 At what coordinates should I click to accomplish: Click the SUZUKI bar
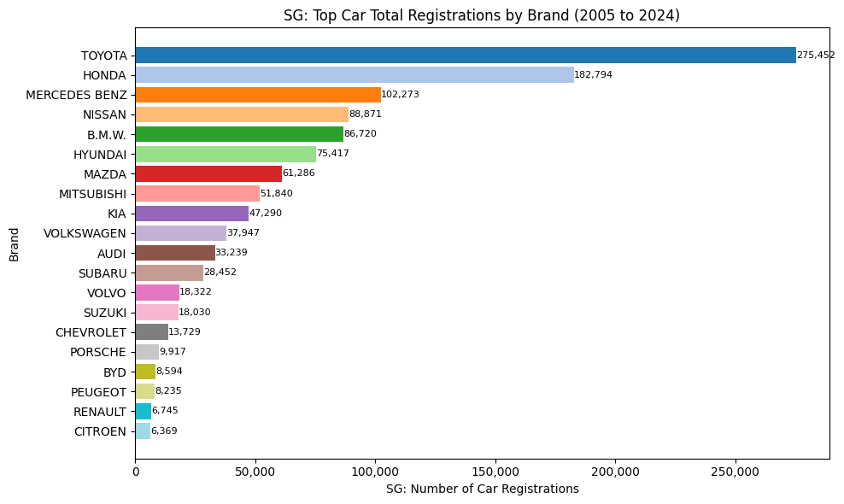click(157, 313)
